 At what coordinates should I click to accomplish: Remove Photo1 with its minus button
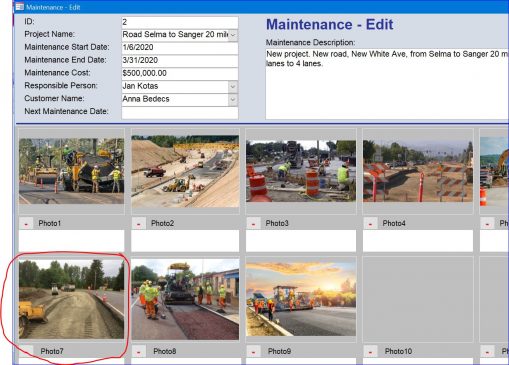(x=26, y=223)
